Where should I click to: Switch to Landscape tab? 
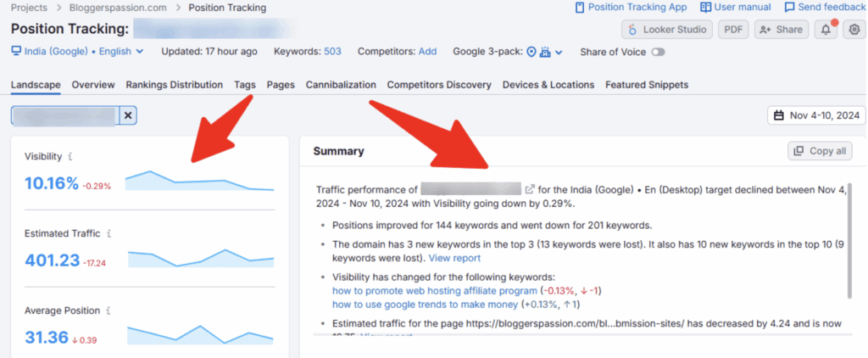(x=36, y=85)
